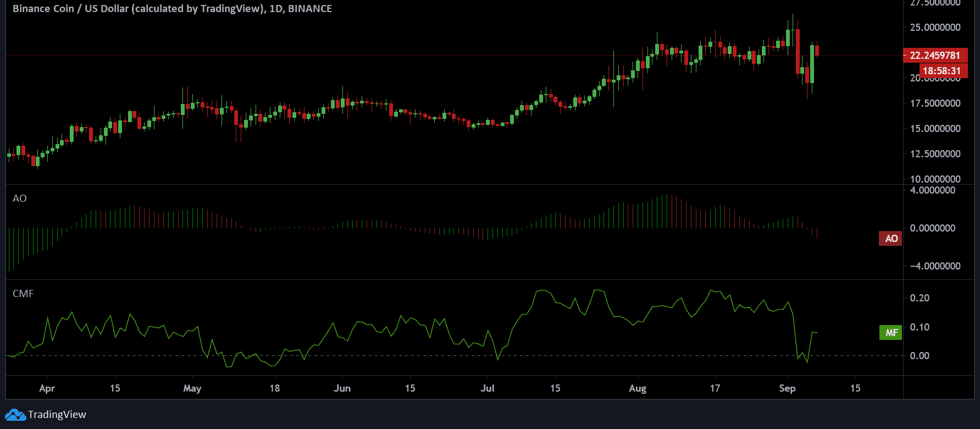Click the latest red candlestick in September
980x429 pixels.
tap(817, 51)
